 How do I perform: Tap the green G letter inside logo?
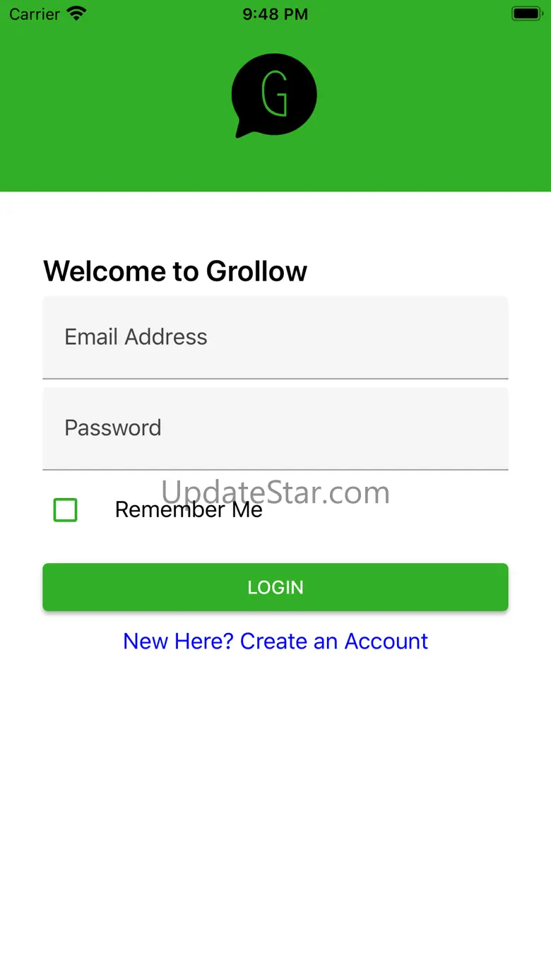(x=274, y=93)
